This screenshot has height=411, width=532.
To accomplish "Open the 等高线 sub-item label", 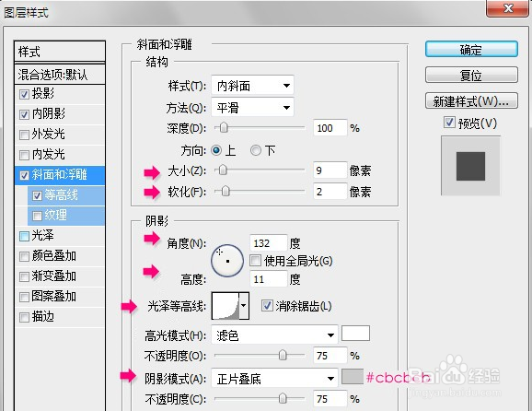I will point(61,195).
